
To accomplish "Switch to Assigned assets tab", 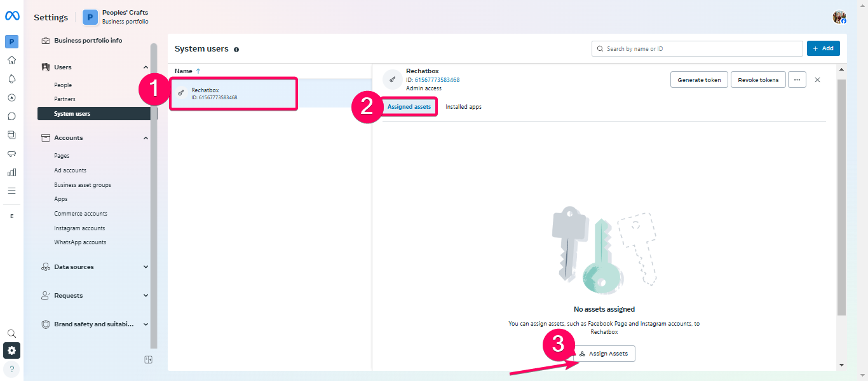I will point(409,107).
